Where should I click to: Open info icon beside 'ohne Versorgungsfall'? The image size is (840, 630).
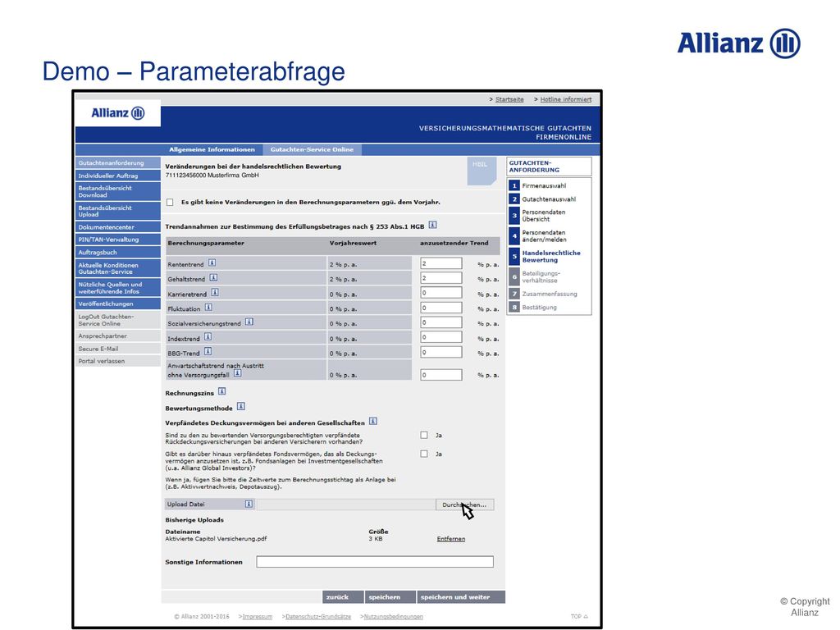tap(237, 373)
